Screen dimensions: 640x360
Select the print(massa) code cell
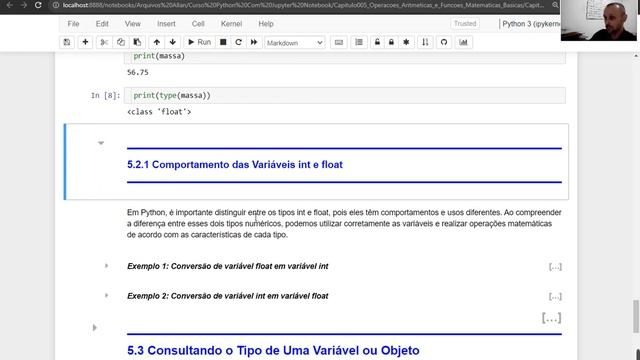click(x=345, y=57)
